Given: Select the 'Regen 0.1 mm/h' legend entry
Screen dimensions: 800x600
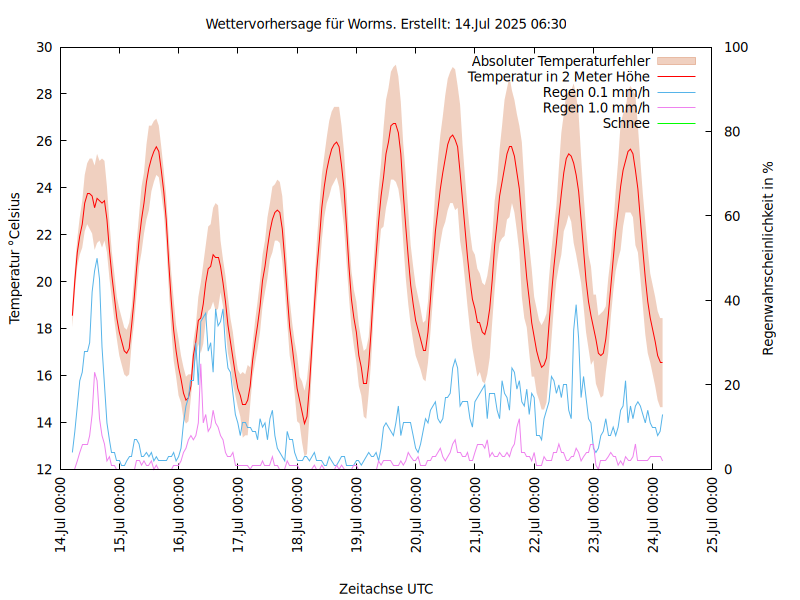Looking at the screenshot, I should (x=596, y=93).
